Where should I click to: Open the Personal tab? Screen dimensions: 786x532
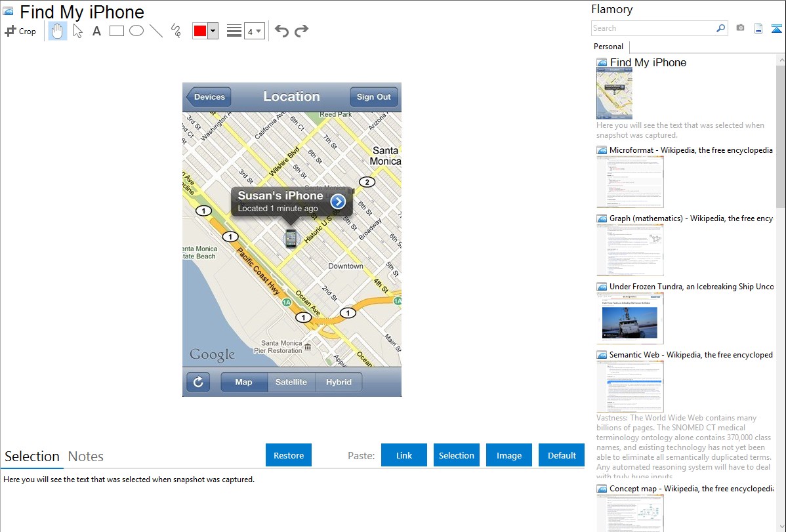click(608, 47)
